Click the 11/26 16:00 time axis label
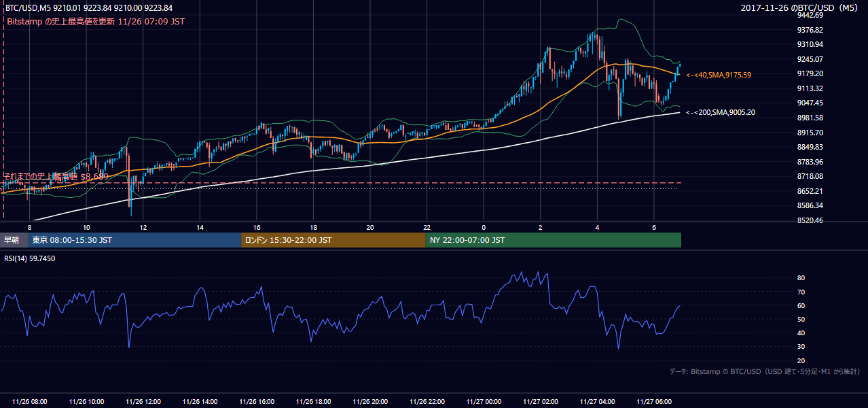The image size is (868, 408). pos(257,402)
